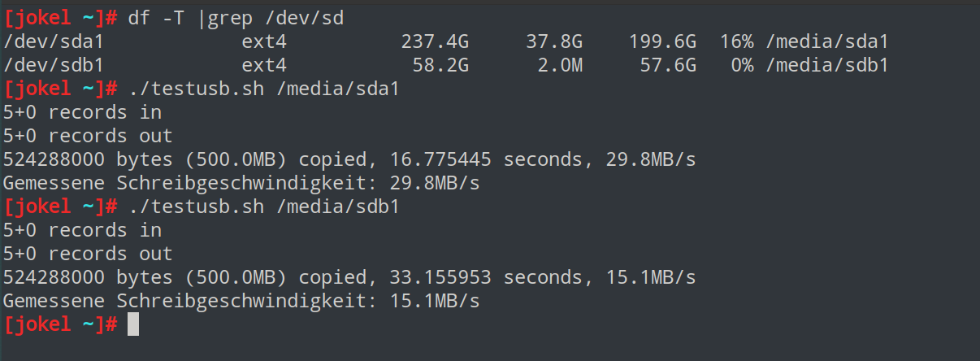Click the 237.4G size value
Viewport: 980px width, 361px height.
pyautogui.click(x=435, y=41)
